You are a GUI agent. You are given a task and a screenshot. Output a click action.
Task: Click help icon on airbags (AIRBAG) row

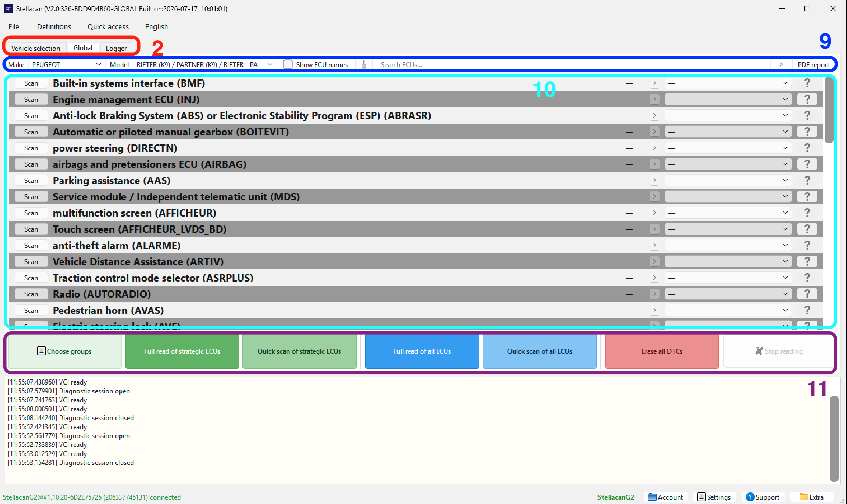point(807,164)
